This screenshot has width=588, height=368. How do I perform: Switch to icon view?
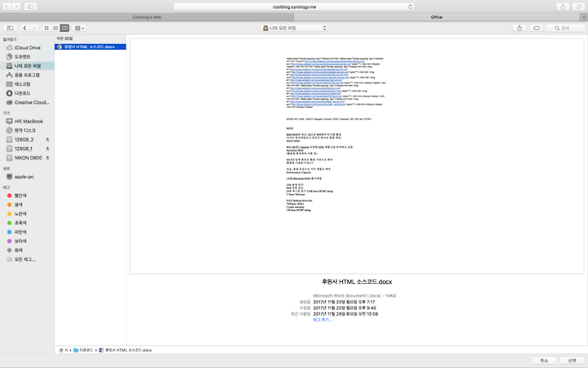47,28
